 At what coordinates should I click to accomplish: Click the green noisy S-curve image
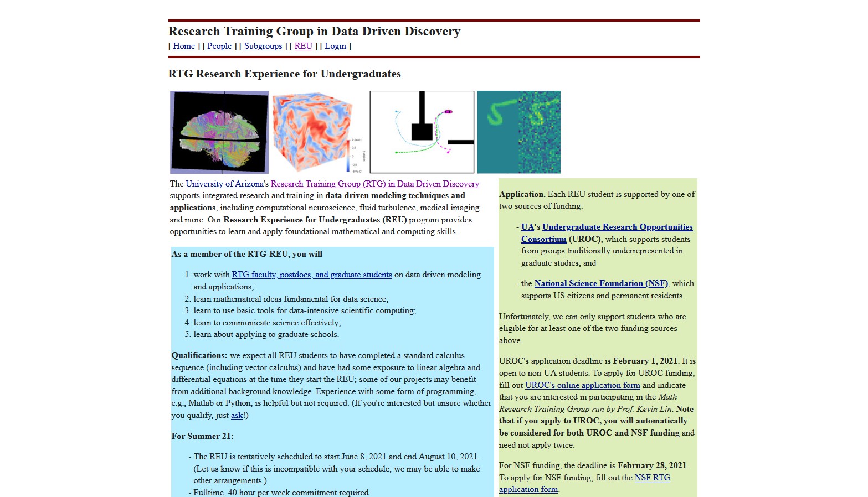[x=519, y=132]
